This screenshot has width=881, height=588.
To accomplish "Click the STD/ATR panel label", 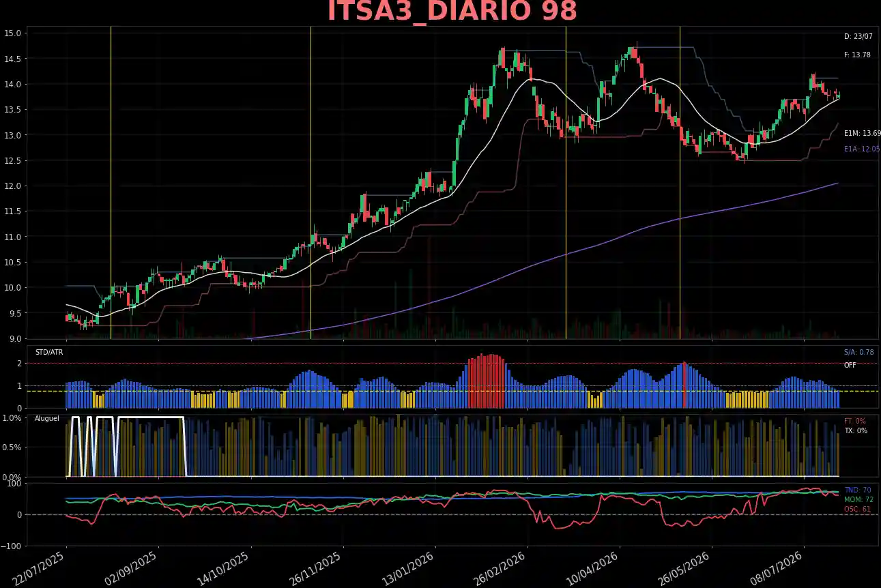I will 48,353.
